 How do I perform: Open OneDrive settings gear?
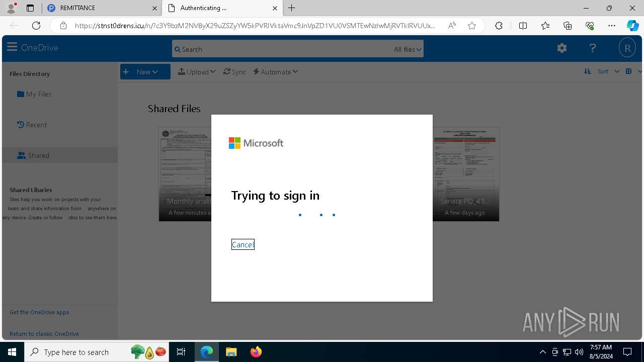[562, 48]
